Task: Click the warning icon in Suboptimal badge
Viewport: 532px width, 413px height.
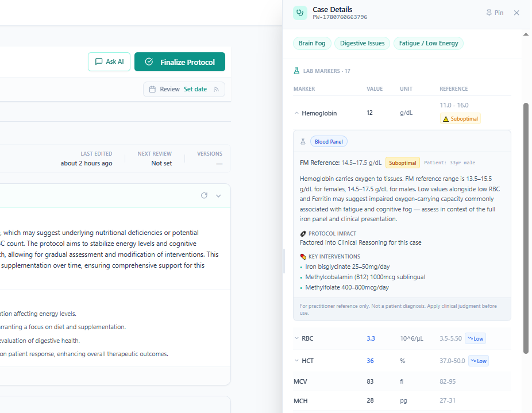Action: (x=446, y=119)
